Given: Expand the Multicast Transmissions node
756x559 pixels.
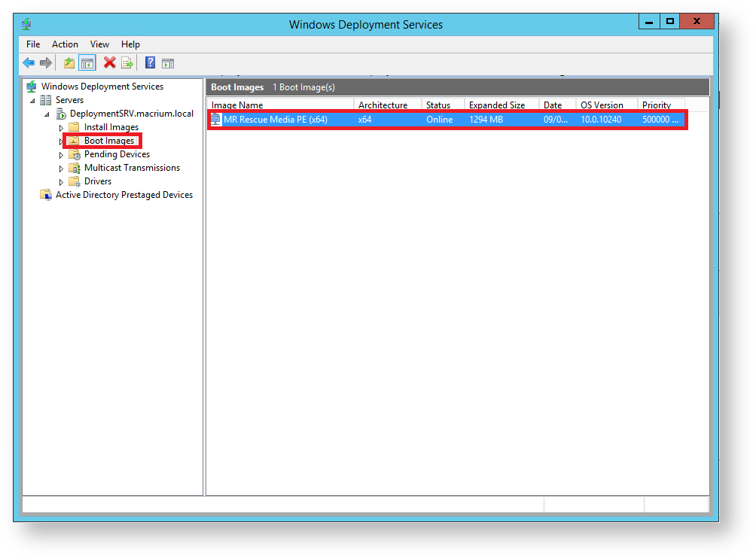Looking at the screenshot, I should [61, 169].
